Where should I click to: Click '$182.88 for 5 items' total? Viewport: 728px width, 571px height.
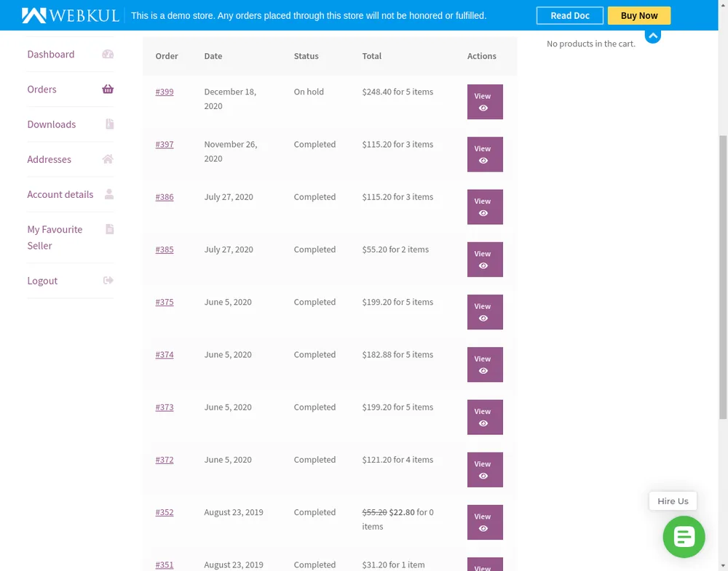click(x=397, y=354)
